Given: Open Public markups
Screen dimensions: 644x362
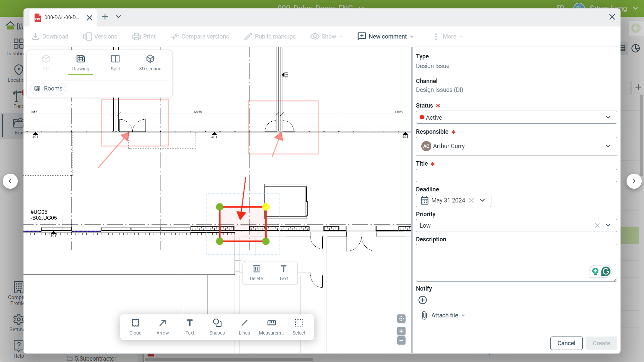Looking at the screenshot, I should click(x=270, y=37).
